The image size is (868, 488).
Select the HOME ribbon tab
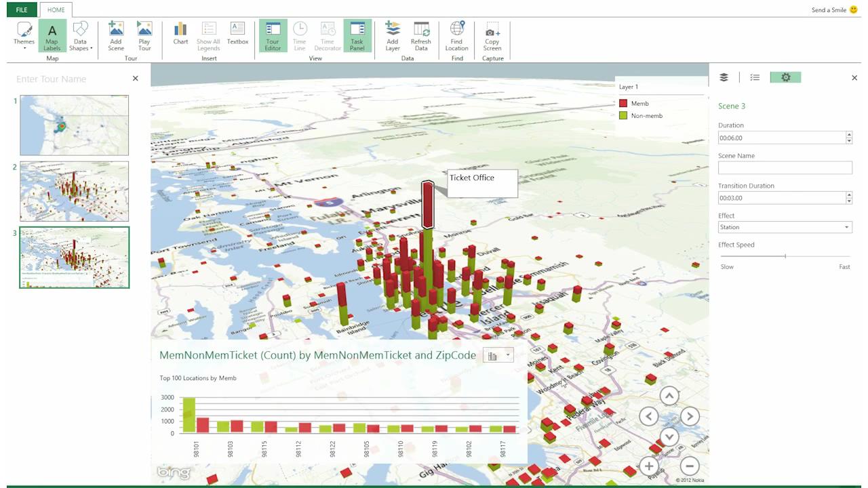tap(56, 10)
